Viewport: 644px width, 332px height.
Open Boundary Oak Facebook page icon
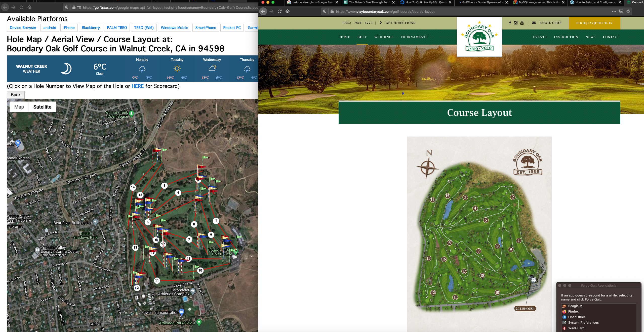[x=510, y=23]
